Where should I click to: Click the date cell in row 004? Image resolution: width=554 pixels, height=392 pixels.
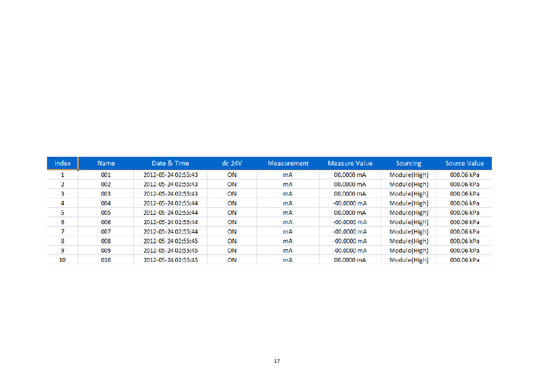click(171, 203)
